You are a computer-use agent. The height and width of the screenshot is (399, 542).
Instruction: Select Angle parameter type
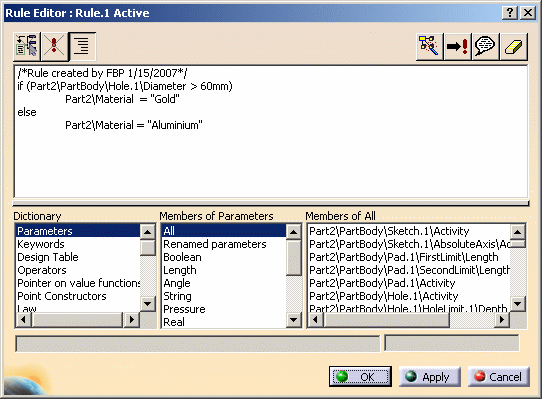point(224,283)
